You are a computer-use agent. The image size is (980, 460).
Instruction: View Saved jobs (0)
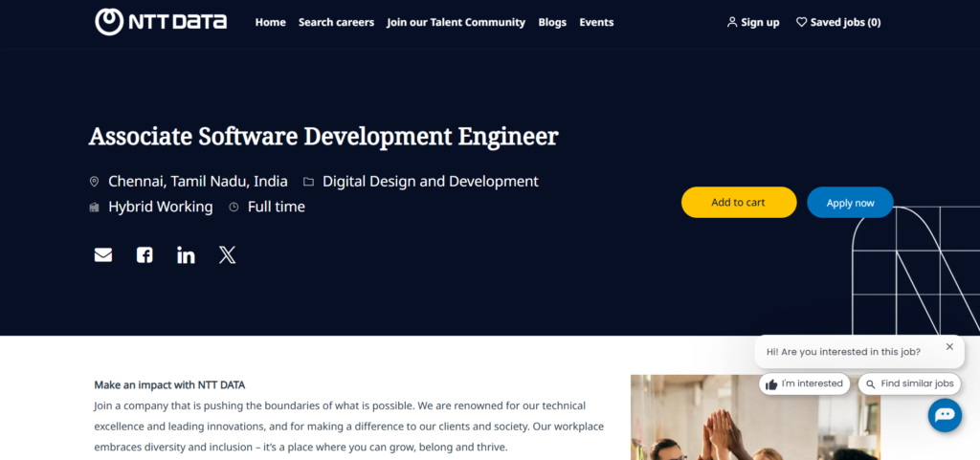click(x=838, y=22)
